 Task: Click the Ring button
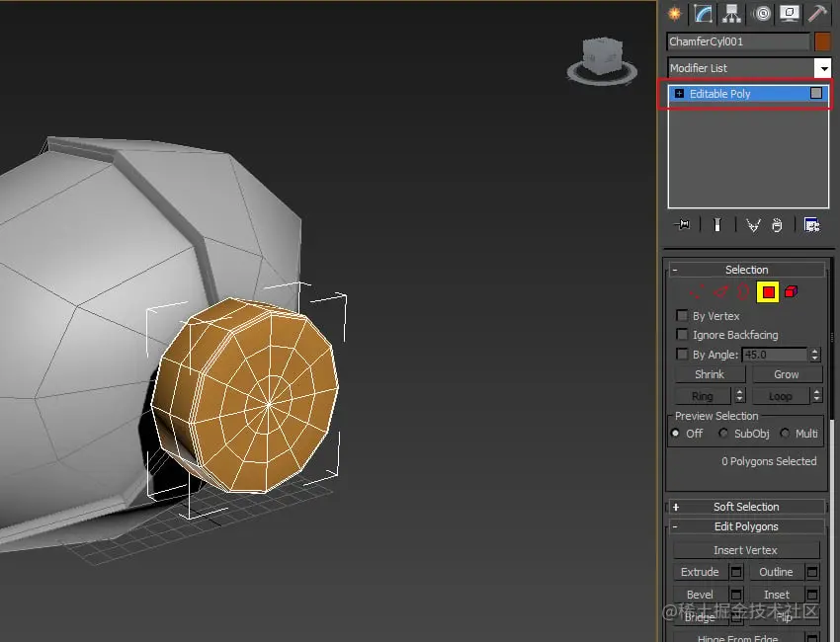pyautogui.click(x=703, y=396)
